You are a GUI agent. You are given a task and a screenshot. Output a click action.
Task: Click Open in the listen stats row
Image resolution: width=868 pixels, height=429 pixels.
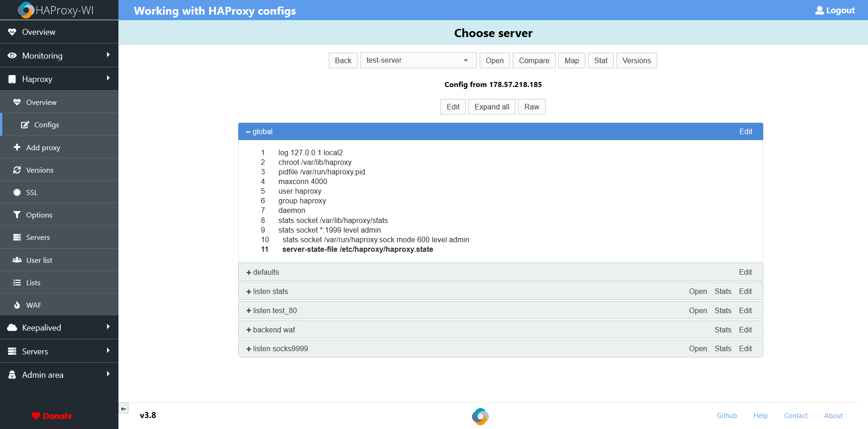click(698, 291)
